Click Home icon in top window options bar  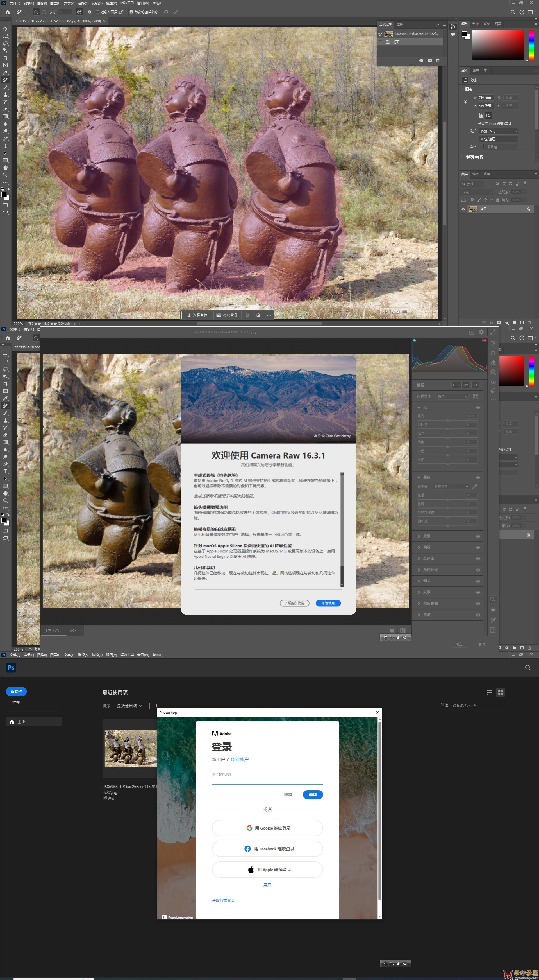tap(8, 12)
